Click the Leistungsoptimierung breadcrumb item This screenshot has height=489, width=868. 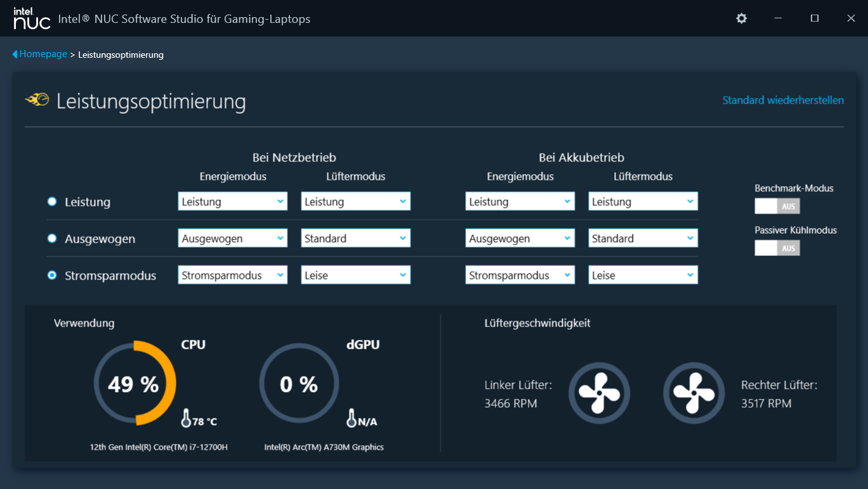click(121, 55)
